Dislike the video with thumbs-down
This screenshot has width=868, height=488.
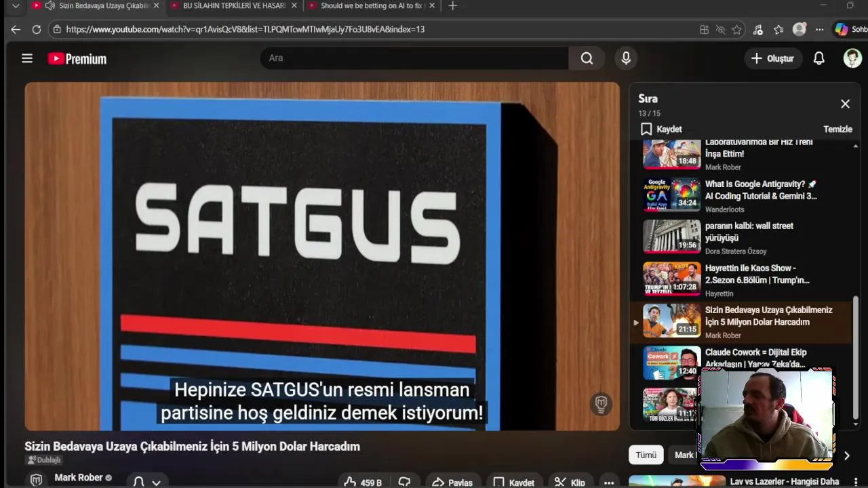405,483
